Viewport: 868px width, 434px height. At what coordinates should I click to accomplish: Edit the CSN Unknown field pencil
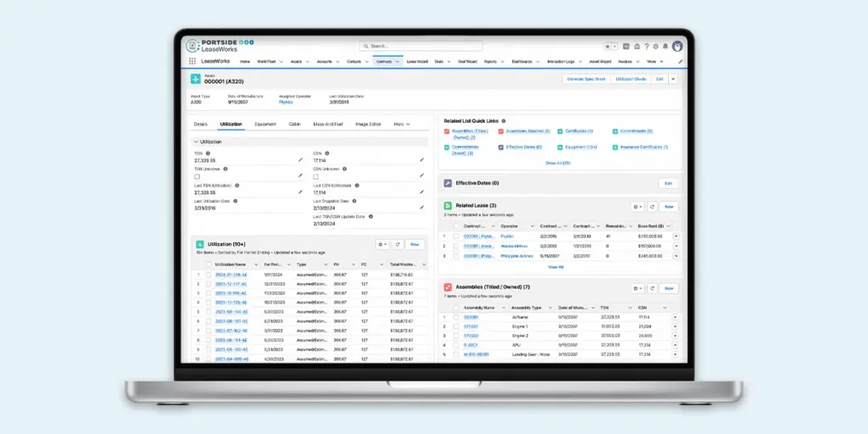coord(422,175)
